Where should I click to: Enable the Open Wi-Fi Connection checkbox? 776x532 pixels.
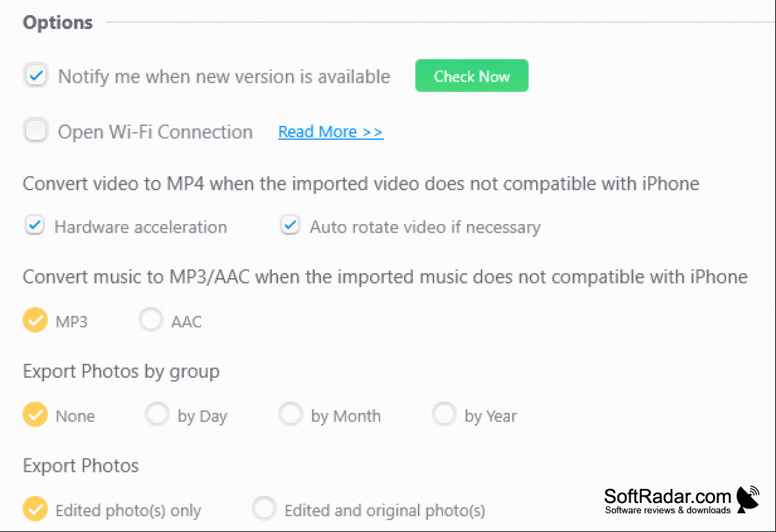36,131
